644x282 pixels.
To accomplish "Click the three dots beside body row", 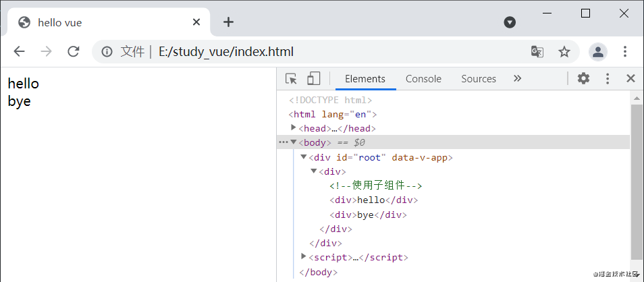I will click(284, 142).
